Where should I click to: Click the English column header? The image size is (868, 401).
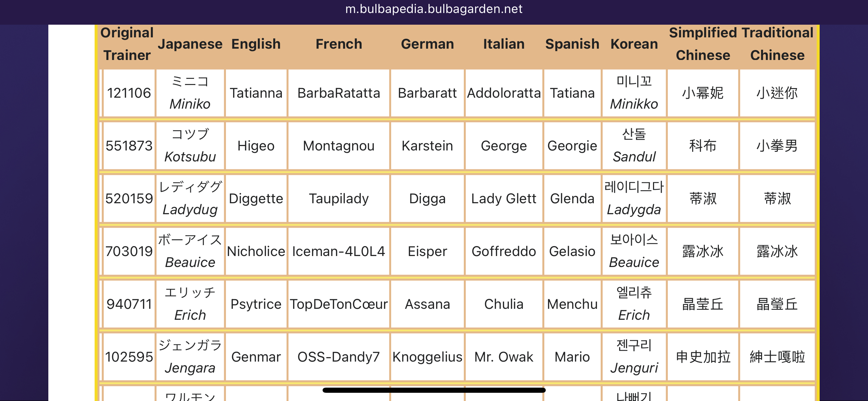pos(256,44)
